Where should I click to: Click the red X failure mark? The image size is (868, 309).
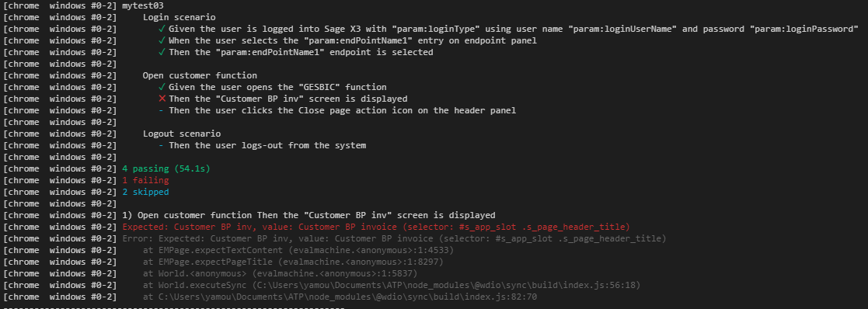[x=162, y=99]
